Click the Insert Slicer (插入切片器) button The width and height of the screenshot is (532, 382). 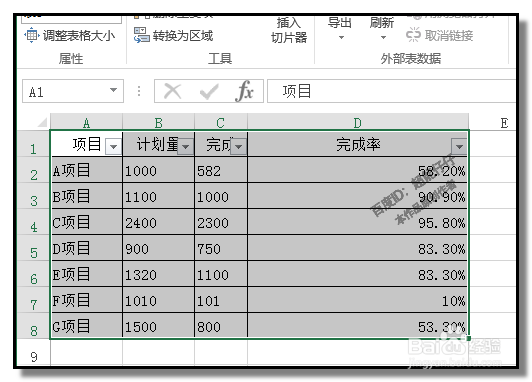(288, 31)
